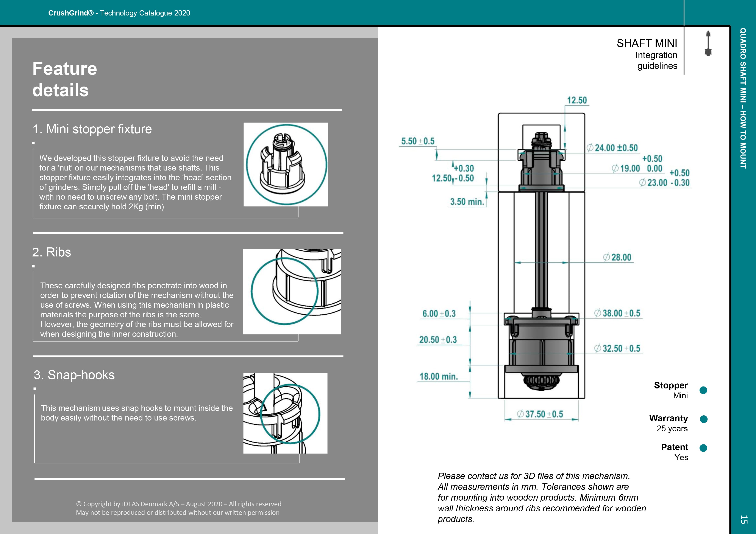Click the teal dot beside Patent
756x534 pixels.
703,448
